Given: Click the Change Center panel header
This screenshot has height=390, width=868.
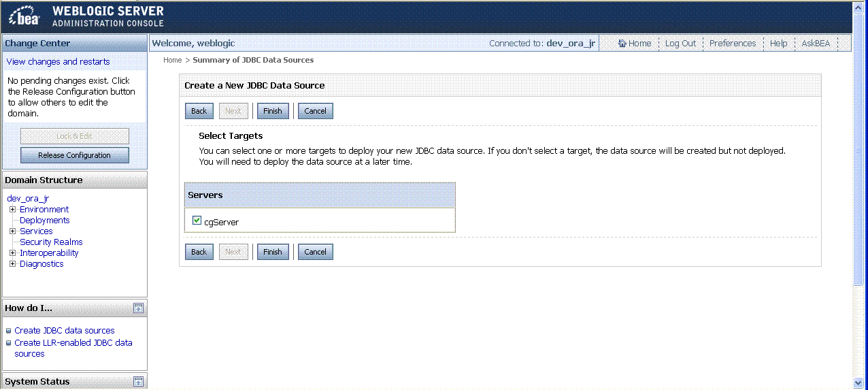Looking at the screenshot, I should [x=75, y=44].
